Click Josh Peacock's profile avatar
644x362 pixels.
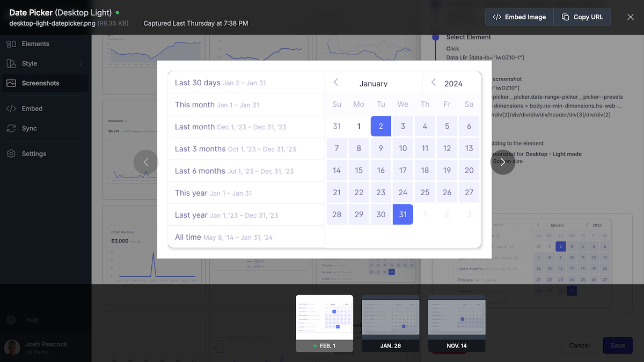click(x=12, y=348)
